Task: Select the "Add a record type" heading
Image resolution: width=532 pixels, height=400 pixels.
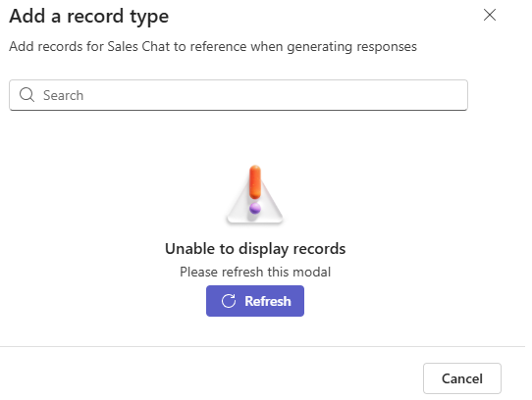Action: [x=89, y=17]
